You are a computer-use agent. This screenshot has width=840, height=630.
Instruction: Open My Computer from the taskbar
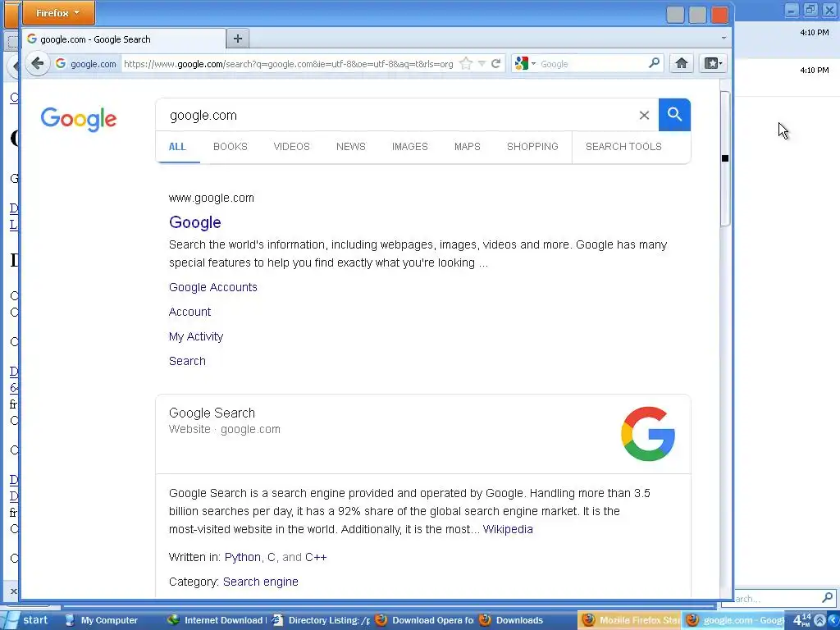(102, 620)
